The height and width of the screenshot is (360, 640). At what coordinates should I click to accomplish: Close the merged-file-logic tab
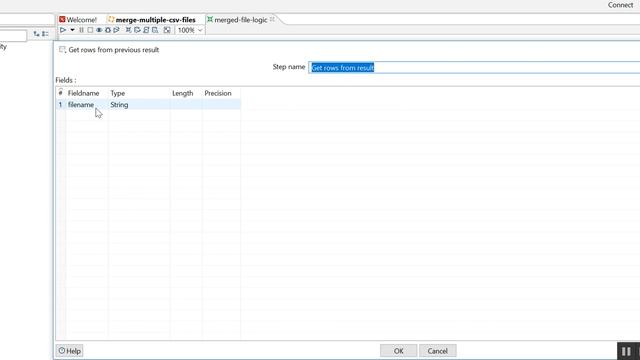click(x=272, y=19)
